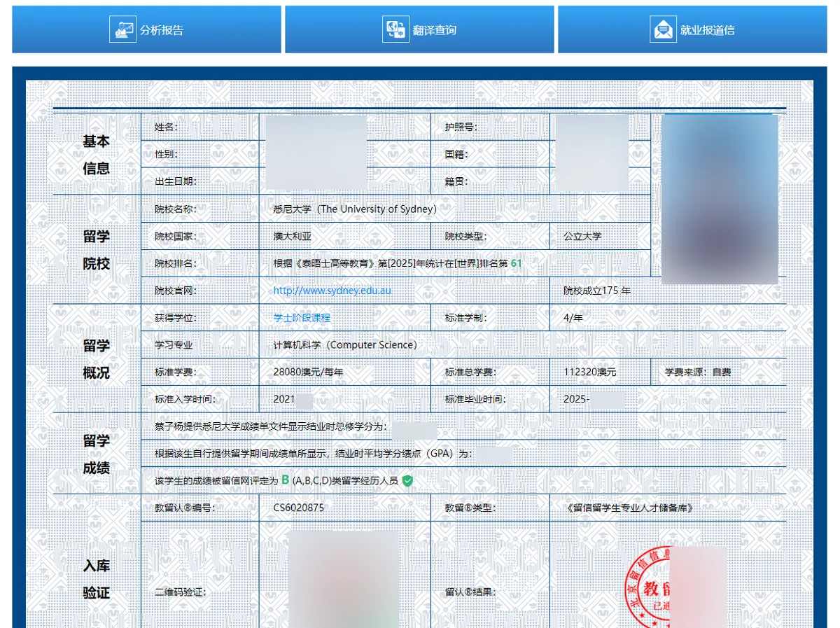Click the blurred applicant photo
Viewport: 840px width, 628px height.
tap(720, 199)
